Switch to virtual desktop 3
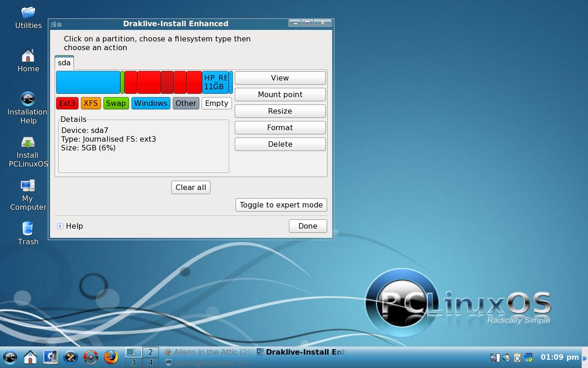Viewport: 588px width, 368px height. point(134,362)
